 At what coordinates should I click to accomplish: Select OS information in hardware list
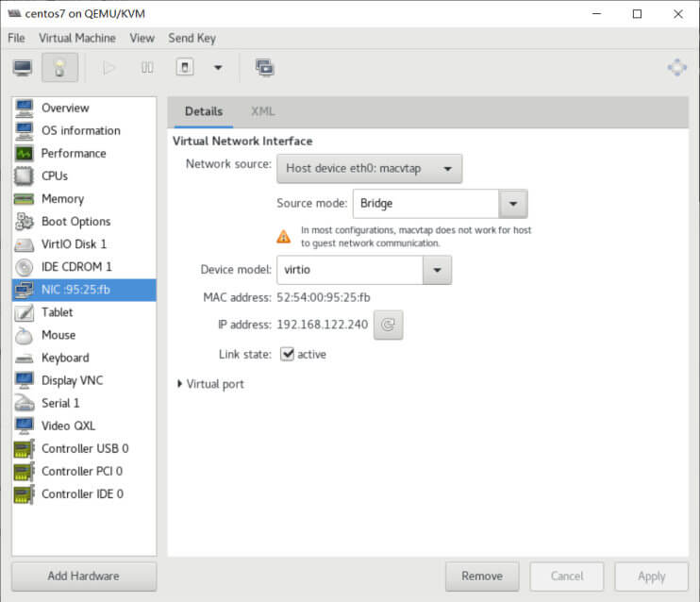(x=84, y=131)
